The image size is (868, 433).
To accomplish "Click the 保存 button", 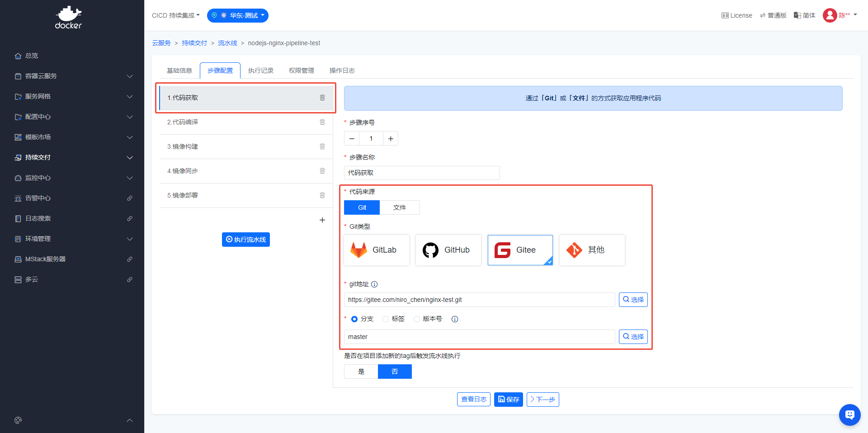I will tap(509, 400).
